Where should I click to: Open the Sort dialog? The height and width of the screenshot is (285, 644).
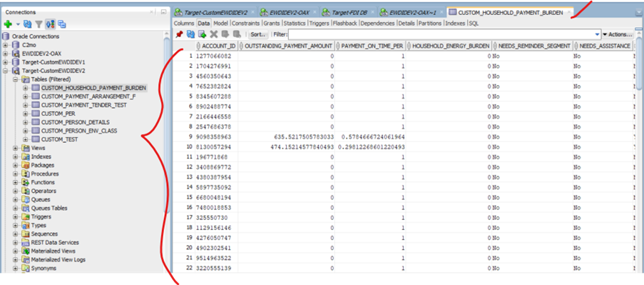coord(258,34)
